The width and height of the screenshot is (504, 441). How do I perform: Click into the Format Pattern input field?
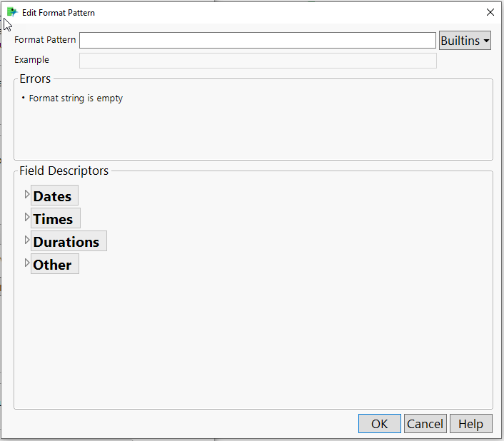258,41
